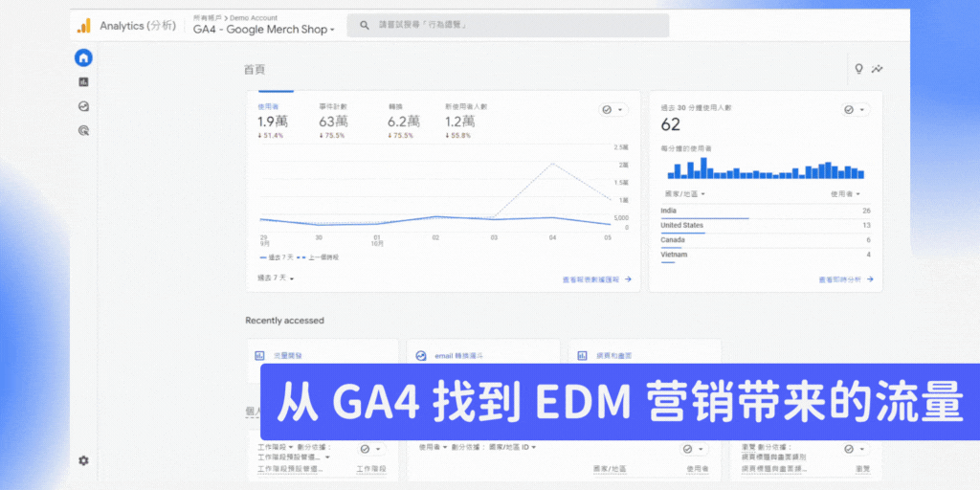
Task: Click the Demo Account breadcrumb
Action: 254,18
